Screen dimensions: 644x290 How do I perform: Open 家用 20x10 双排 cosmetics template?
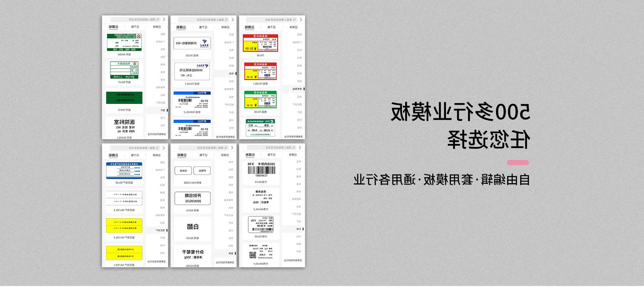click(193, 173)
